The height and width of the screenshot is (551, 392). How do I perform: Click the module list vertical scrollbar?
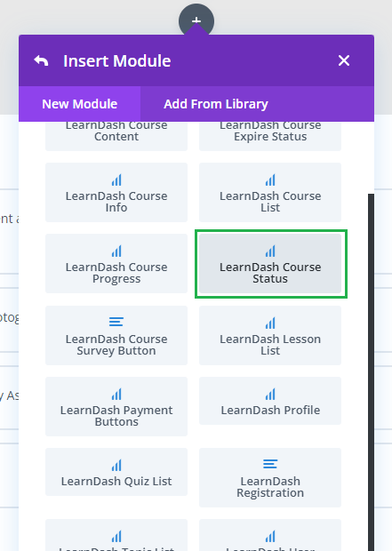pyautogui.click(x=371, y=372)
